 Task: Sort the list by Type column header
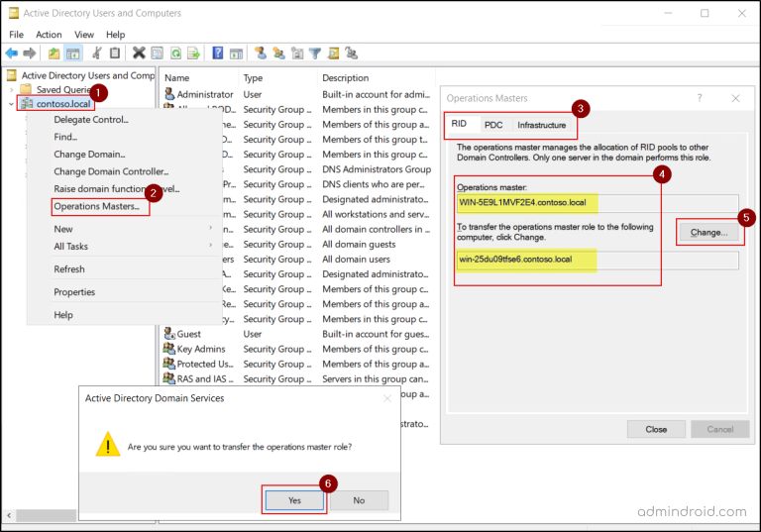[278, 78]
